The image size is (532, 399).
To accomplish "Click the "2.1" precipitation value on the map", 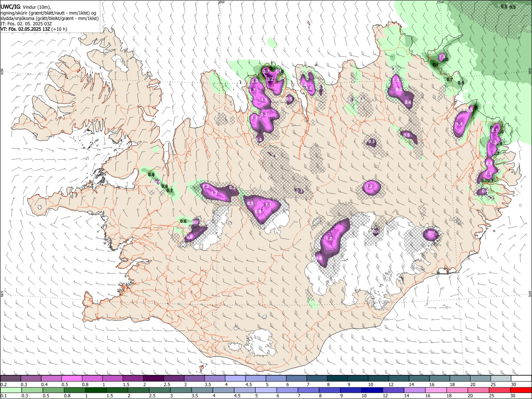I will (x=495, y=130).
